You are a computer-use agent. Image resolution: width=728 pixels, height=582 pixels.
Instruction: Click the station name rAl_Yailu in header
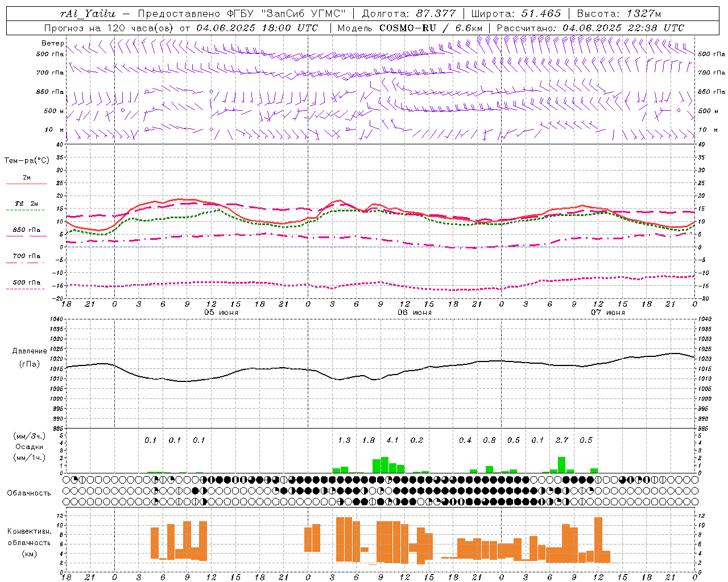click(88, 14)
